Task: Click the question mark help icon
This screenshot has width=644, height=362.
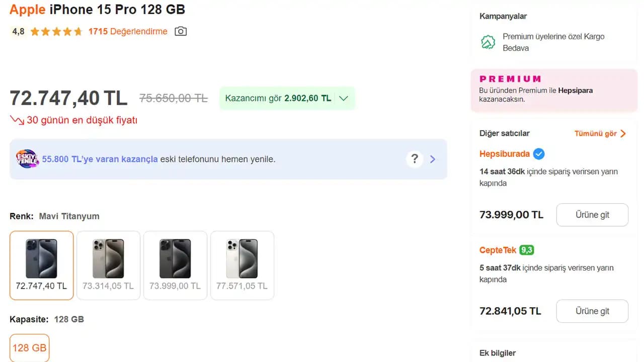Action: coord(415,159)
